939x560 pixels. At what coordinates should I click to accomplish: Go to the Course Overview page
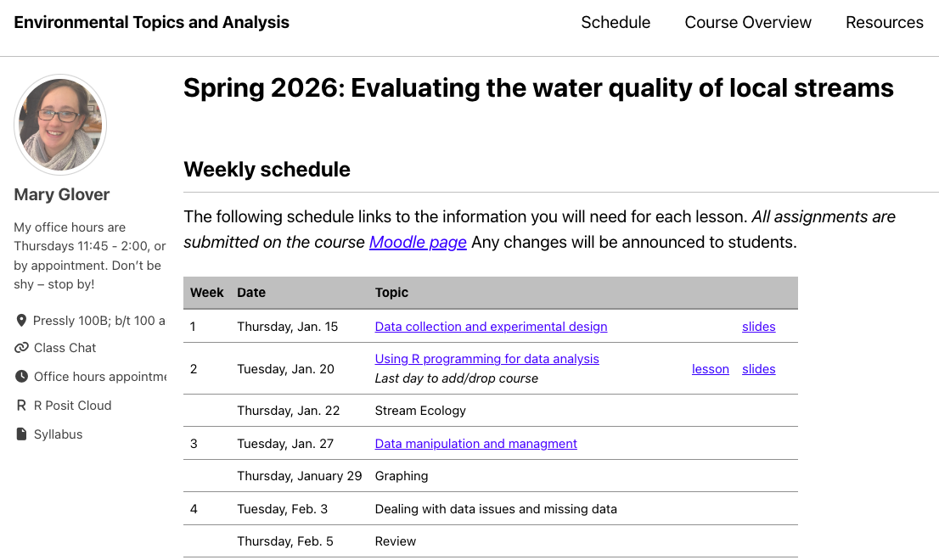(x=748, y=23)
